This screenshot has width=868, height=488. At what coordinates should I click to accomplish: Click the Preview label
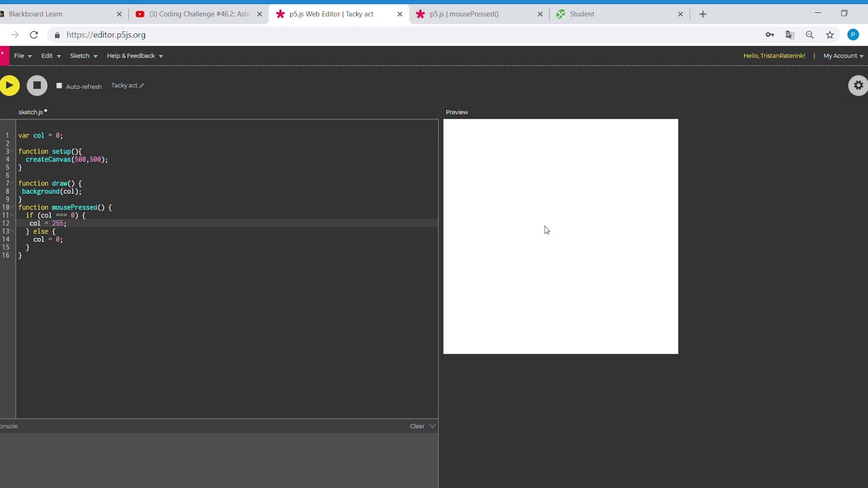(457, 112)
